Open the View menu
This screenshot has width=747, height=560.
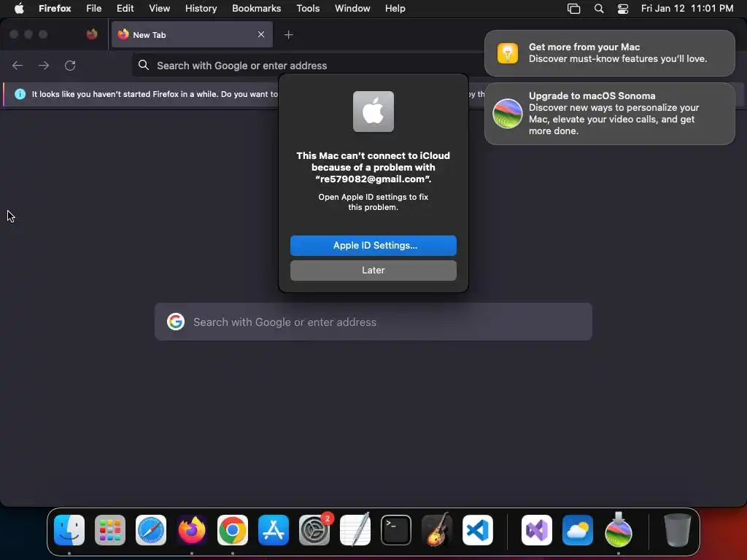[160, 8]
